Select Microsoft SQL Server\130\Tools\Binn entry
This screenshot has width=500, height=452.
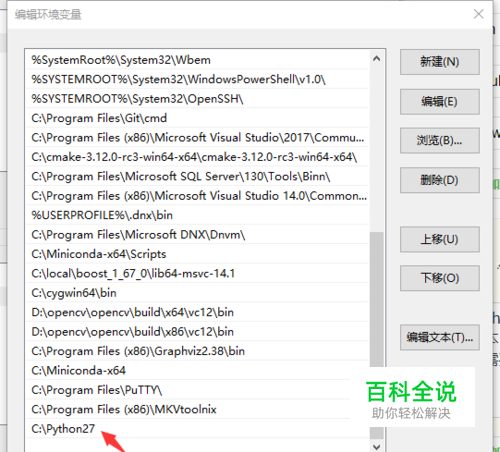[197, 176]
